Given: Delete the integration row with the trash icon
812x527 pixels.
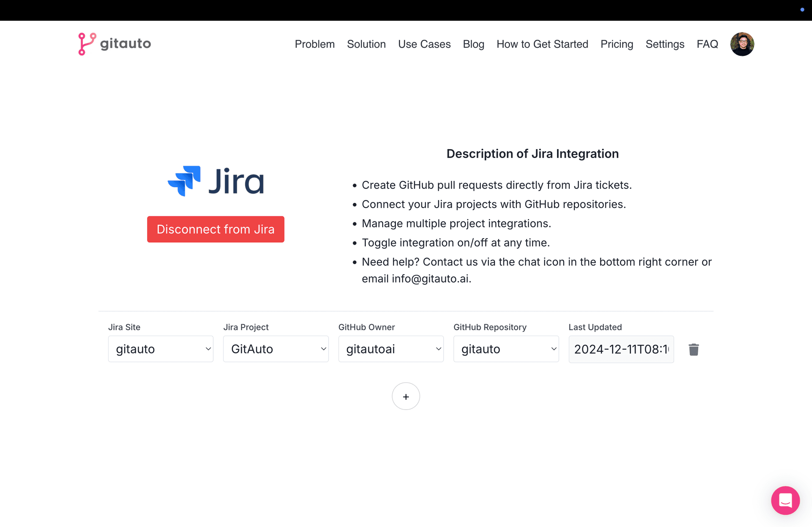Looking at the screenshot, I should 694,350.
